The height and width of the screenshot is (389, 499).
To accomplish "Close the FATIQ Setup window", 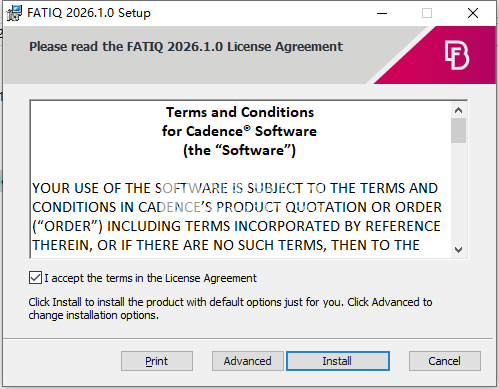I will click(x=473, y=13).
